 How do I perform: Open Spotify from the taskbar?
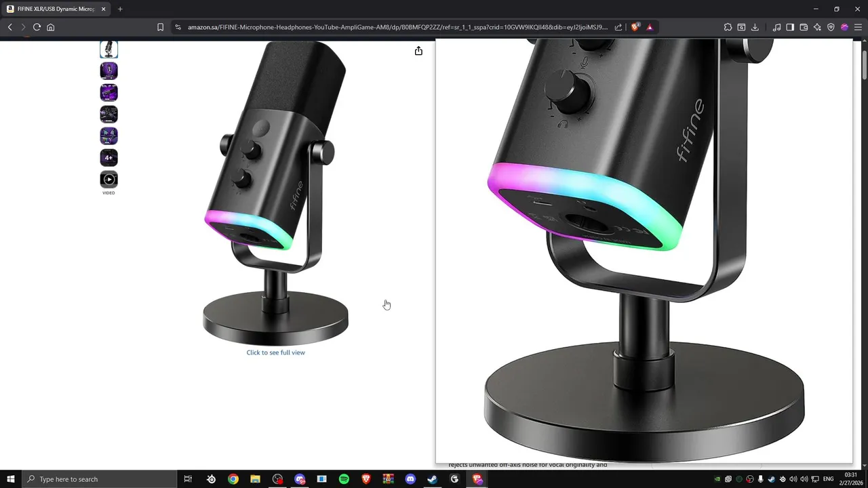pyautogui.click(x=344, y=479)
